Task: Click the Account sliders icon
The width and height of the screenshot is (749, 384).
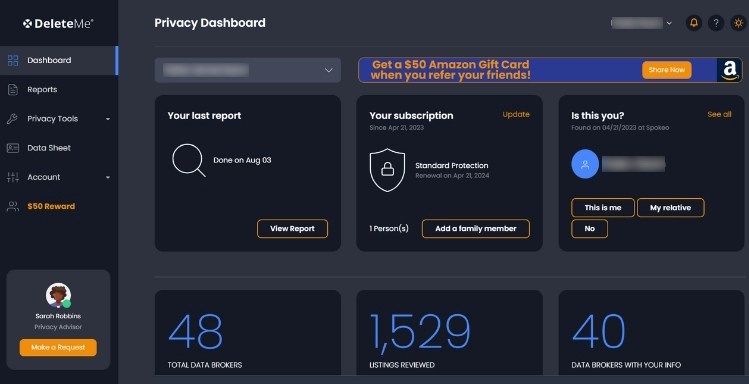Action: coord(13,177)
